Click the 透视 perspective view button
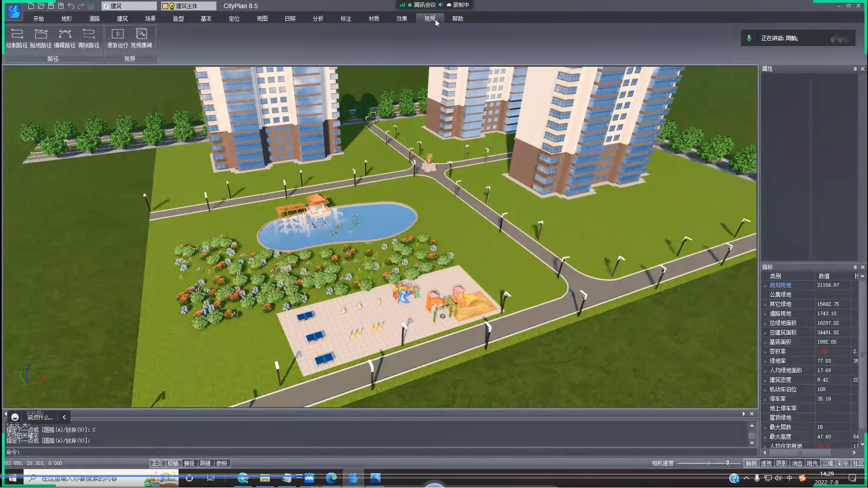This screenshot has height=488, width=868. click(766, 463)
